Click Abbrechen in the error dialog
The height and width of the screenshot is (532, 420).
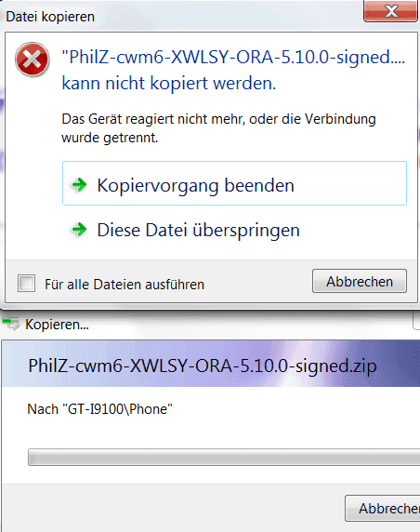pyautogui.click(x=360, y=281)
